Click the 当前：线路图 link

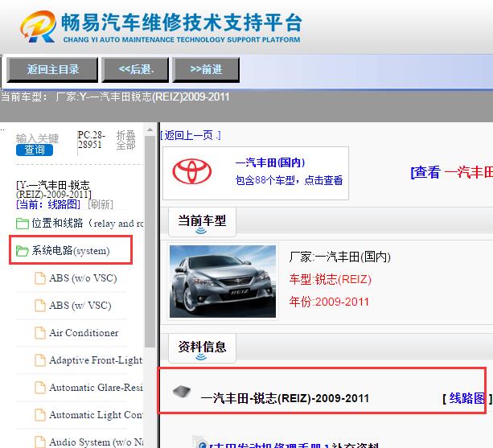tap(48, 204)
